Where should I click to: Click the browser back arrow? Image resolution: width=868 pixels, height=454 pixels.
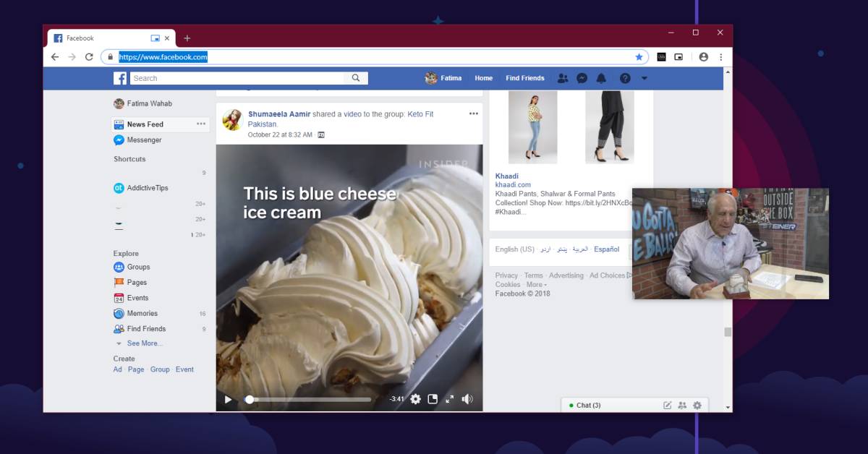pyautogui.click(x=55, y=57)
